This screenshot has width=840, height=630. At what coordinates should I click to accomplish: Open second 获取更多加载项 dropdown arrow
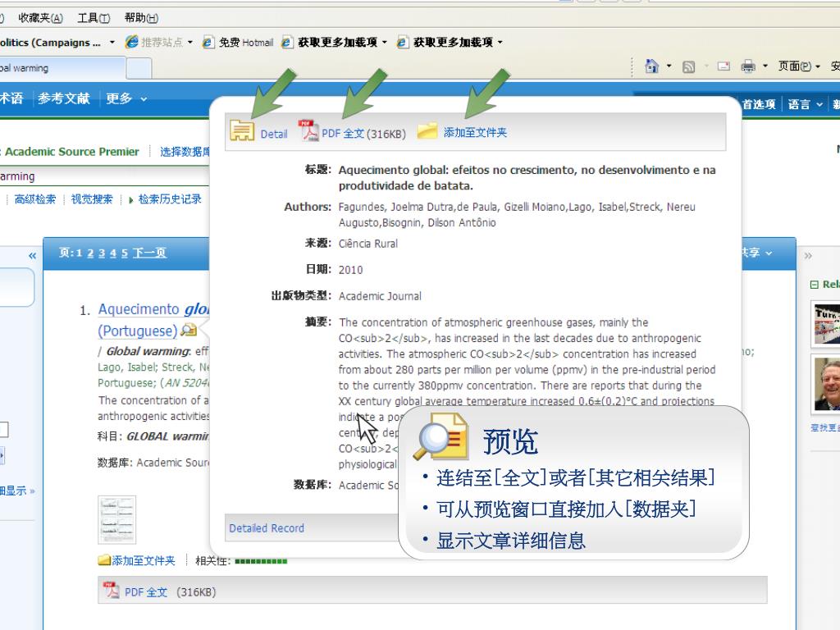pos(500,43)
